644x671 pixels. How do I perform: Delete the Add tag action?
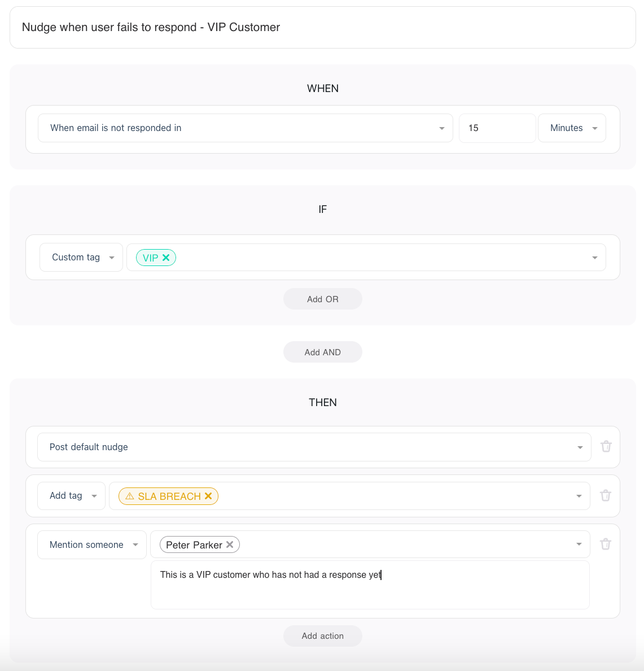pyautogui.click(x=606, y=496)
